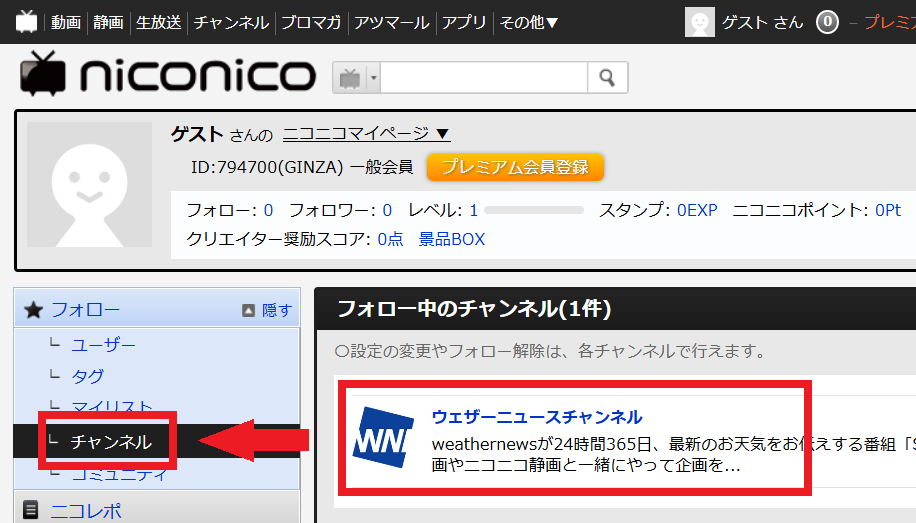
Task: Expand the その他▼ dropdown menu
Action: (529, 22)
